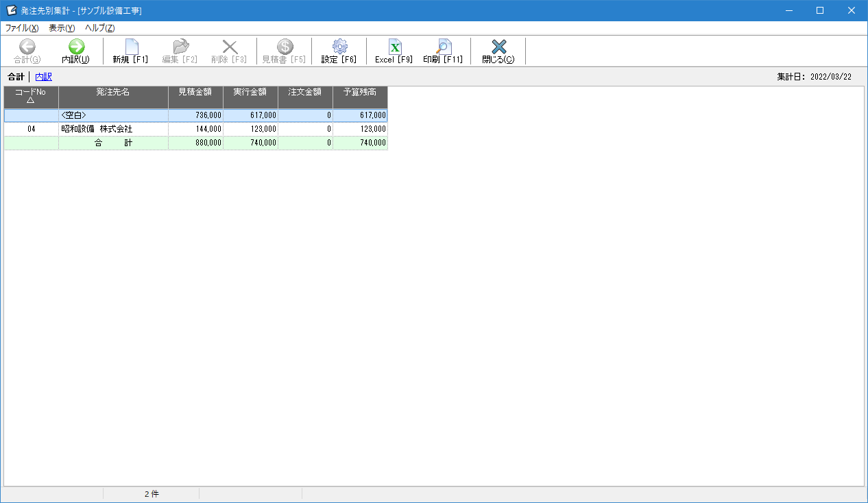Minimize the 発注先別集計 window
The height and width of the screenshot is (503, 868).
tap(789, 10)
